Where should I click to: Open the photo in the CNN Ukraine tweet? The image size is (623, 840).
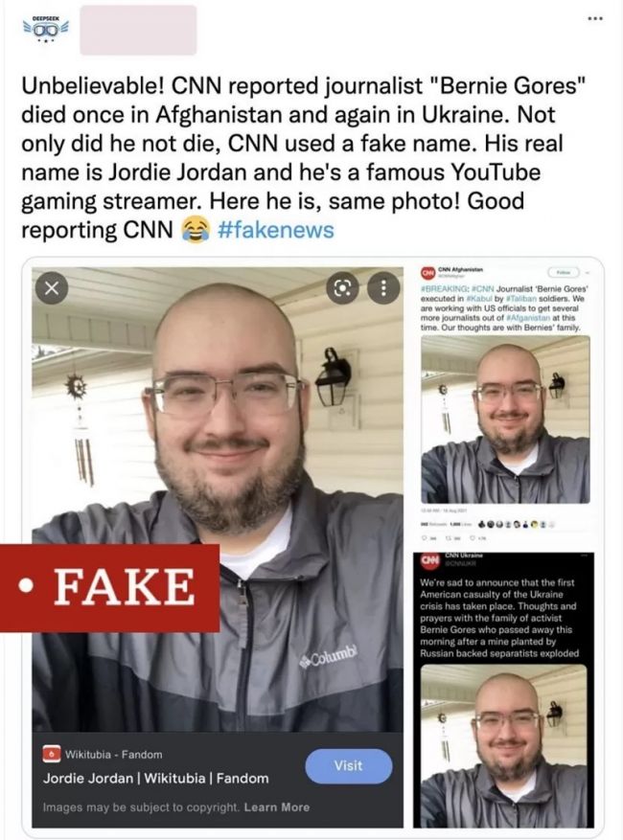pos(503,744)
